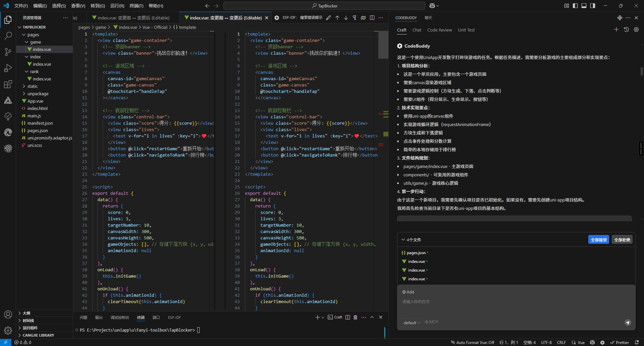The height and width of the screenshot is (346, 644).
Task: Open CodeBuddy settings gear icon
Action: (636, 30)
